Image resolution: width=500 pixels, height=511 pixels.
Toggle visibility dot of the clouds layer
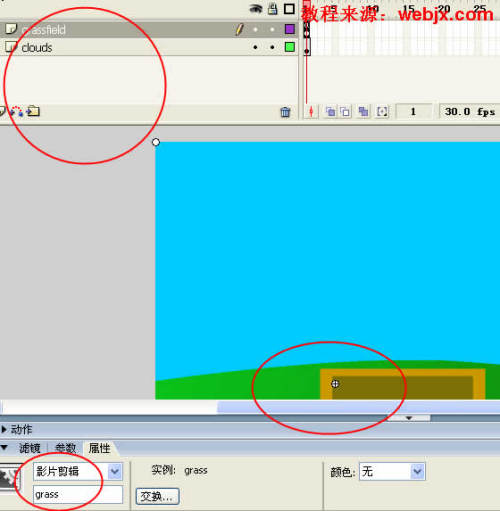255,47
